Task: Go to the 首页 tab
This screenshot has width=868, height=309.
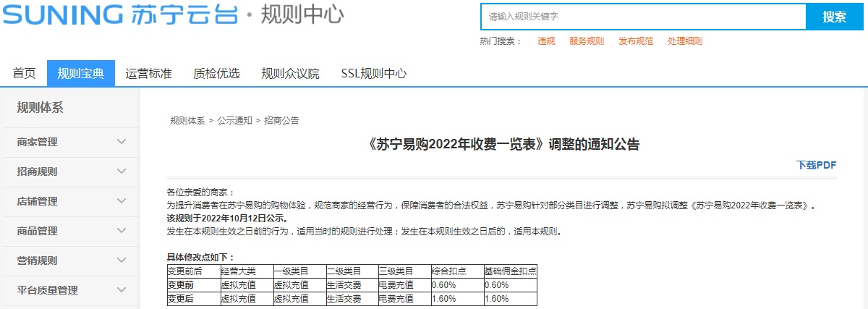Action: (x=24, y=73)
